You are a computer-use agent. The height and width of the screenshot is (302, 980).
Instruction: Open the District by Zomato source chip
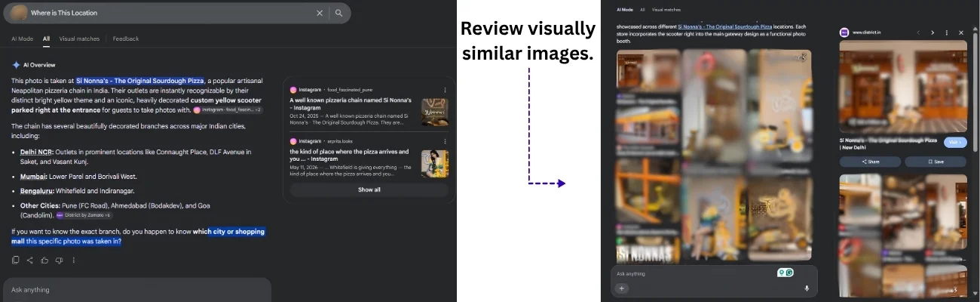click(84, 215)
